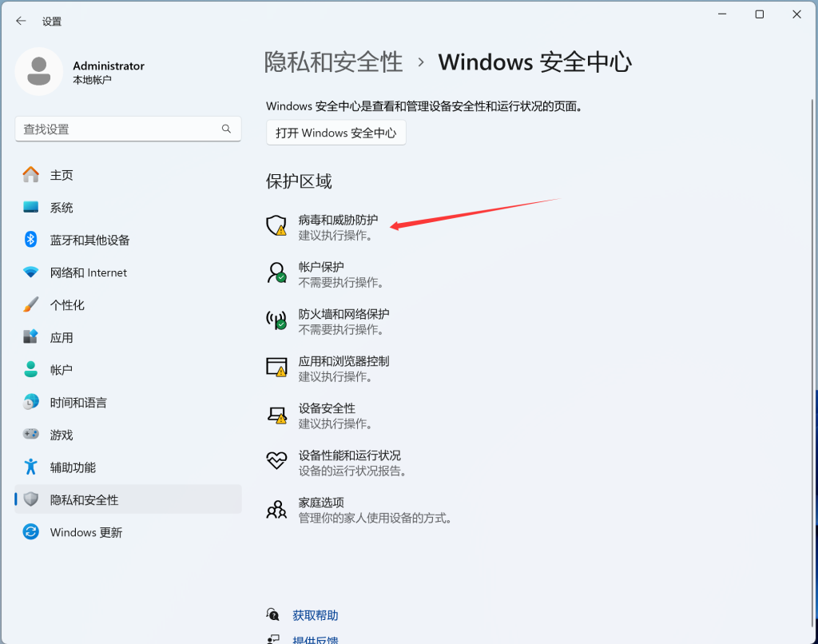
Task: Click the 游戏 controller icon
Action: click(31, 434)
